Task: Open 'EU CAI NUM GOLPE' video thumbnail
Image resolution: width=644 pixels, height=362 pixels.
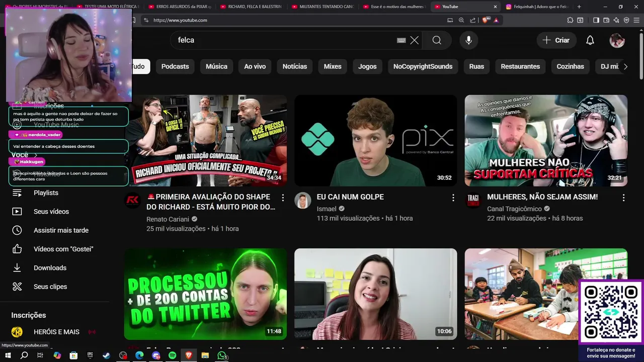Action: [x=376, y=141]
